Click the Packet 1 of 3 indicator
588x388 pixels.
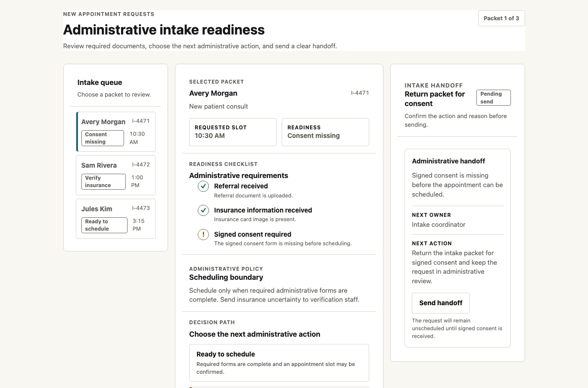(501, 18)
